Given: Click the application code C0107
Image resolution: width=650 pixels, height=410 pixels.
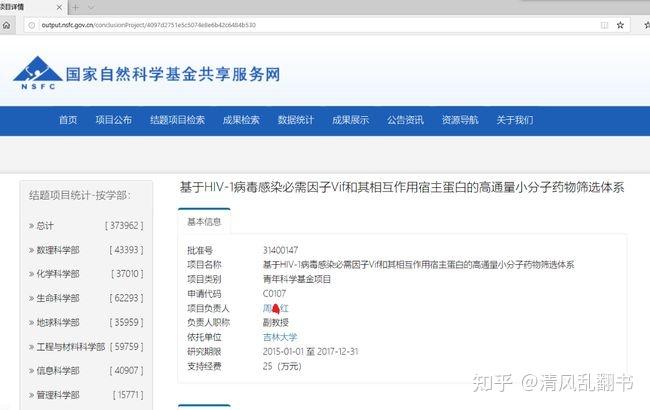Looking at the screenshot, I should 274,294.
